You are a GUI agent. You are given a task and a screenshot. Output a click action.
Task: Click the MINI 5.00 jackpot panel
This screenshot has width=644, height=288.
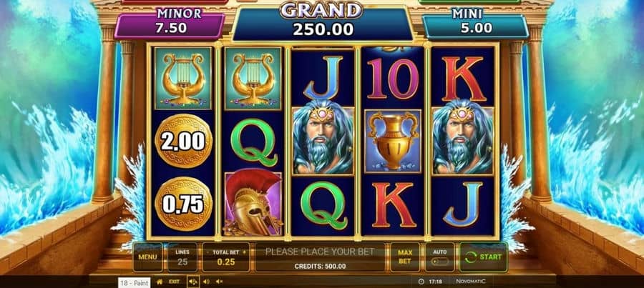pyautogui.click(x=476, y=24)
